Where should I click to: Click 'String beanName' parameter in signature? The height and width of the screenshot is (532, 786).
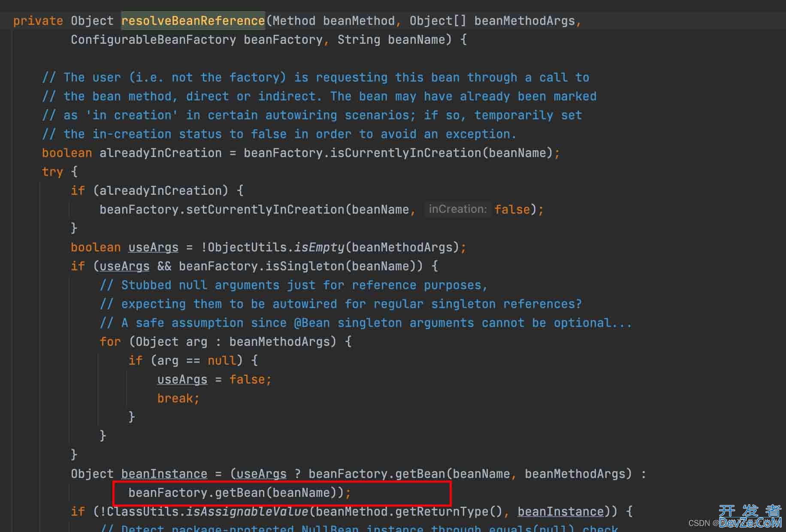pyautogui.click(x=391, y=39)
